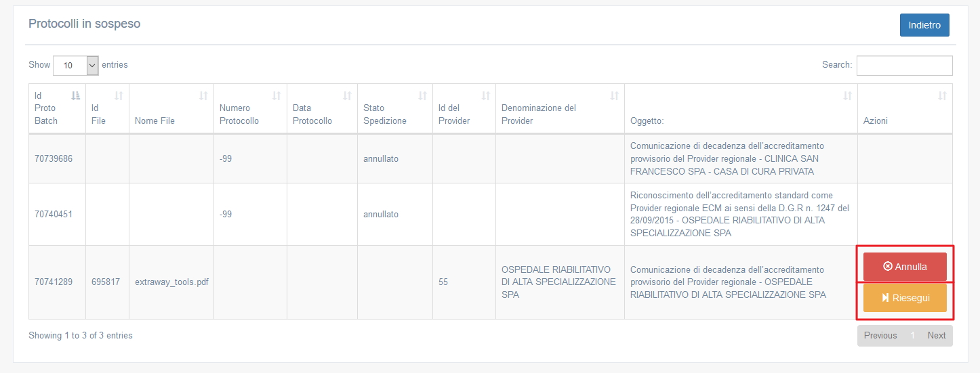Sort by Numero Protocollo column icon
The height and width of the screenshot is (373, 980).
click(277, 96)
